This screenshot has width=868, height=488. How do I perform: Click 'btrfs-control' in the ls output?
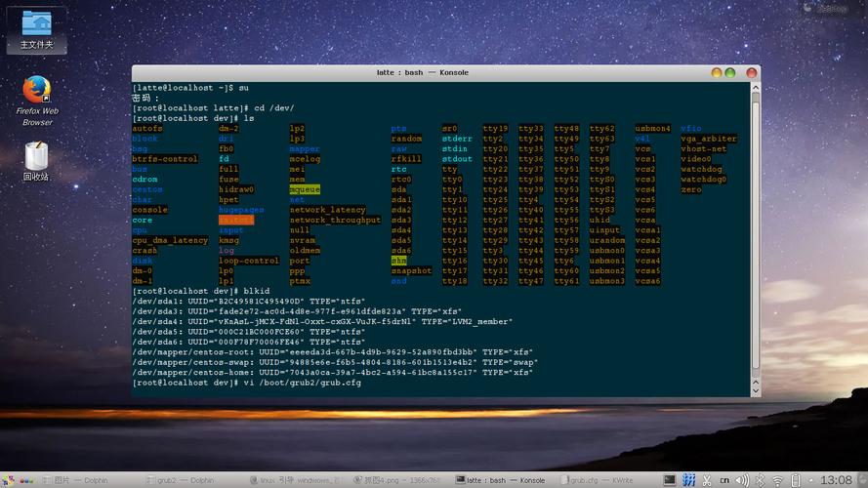pyautogui.click(x=165, y=159)
